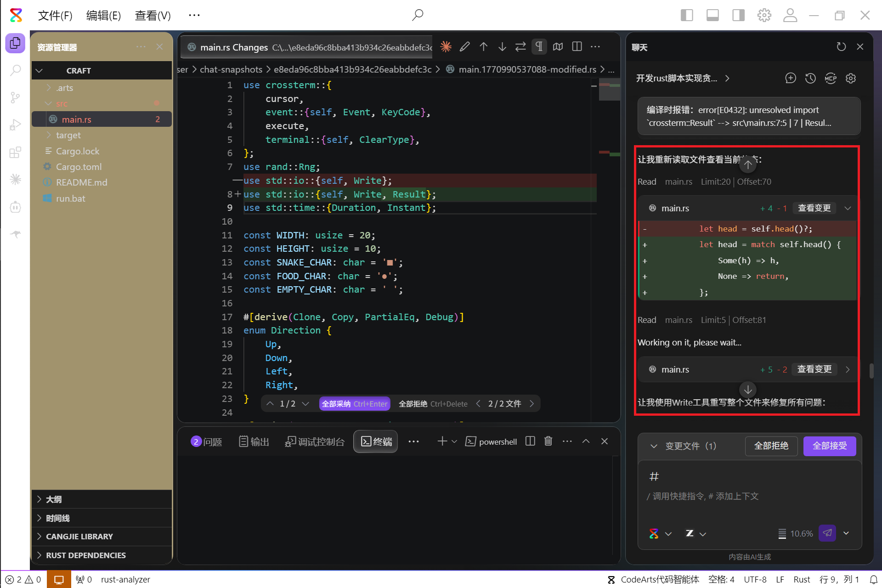Start a new chat conversation
This screenshot has height=588, width=882.
[791, 78]
